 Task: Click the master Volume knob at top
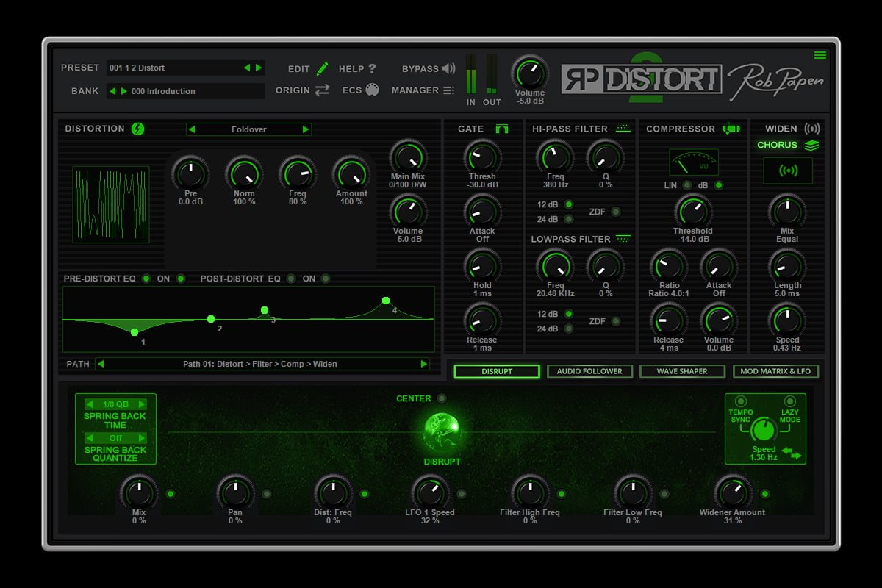tap(529, 73)
